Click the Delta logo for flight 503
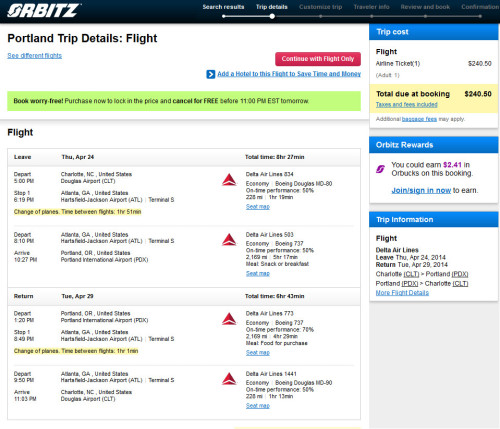 tap(229, 240)
